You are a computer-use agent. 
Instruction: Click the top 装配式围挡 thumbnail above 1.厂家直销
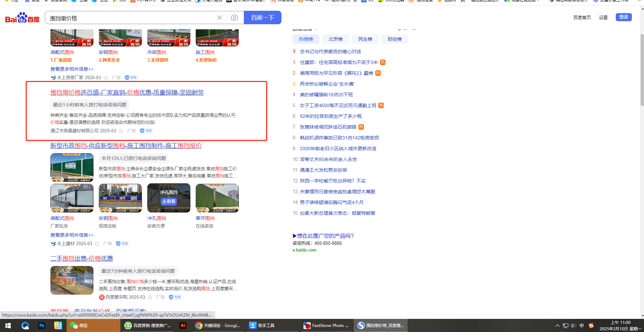72,38
